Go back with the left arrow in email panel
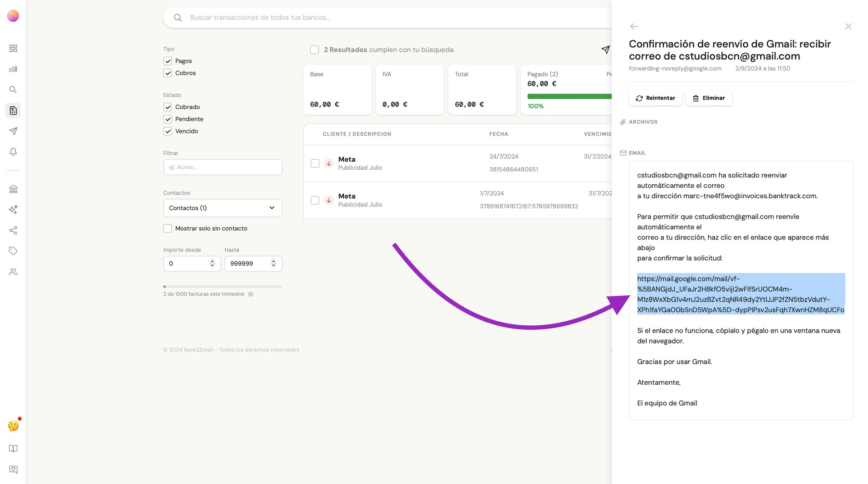Screen dimensions: 868x484 click(x=634, y=26)
